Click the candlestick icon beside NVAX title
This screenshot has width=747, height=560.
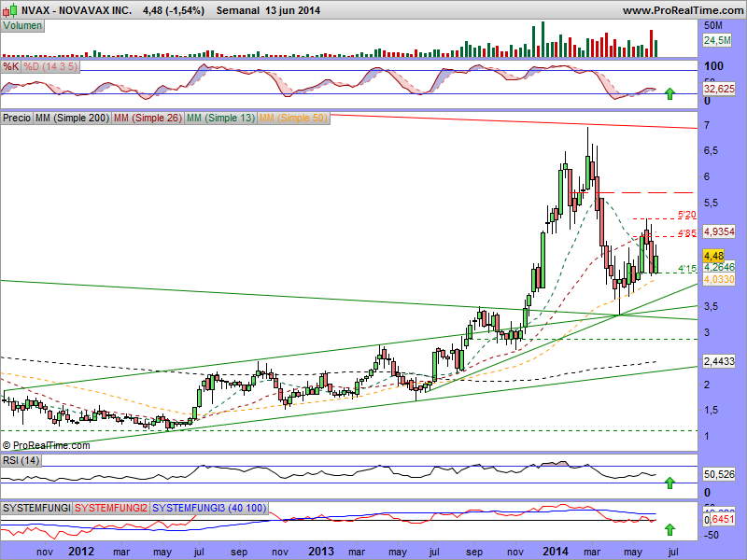pos(10,9)
